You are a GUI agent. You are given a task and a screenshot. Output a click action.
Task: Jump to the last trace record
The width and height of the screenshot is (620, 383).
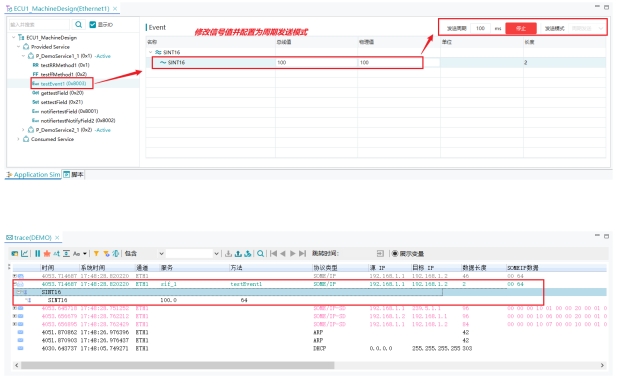(302, 254)
